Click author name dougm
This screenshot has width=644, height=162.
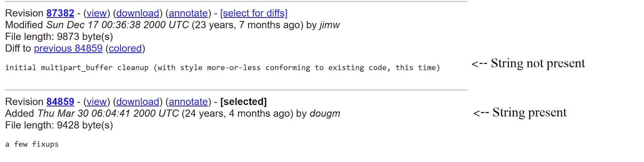click(324, 113)
